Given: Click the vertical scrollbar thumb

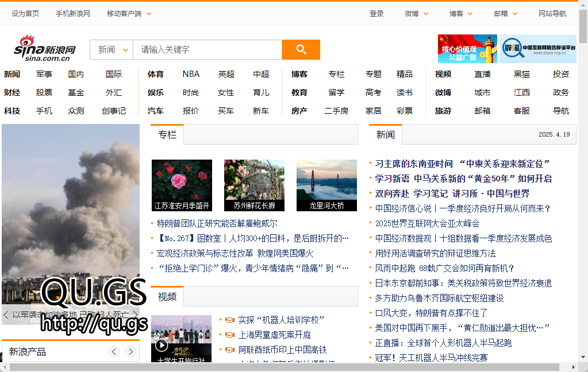Looking at the screenshot, I should coord(583,26).
